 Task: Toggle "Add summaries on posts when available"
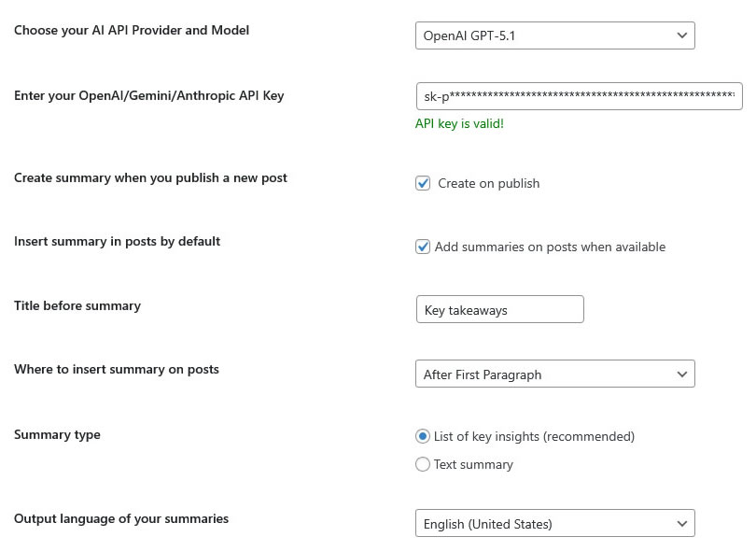422,247
